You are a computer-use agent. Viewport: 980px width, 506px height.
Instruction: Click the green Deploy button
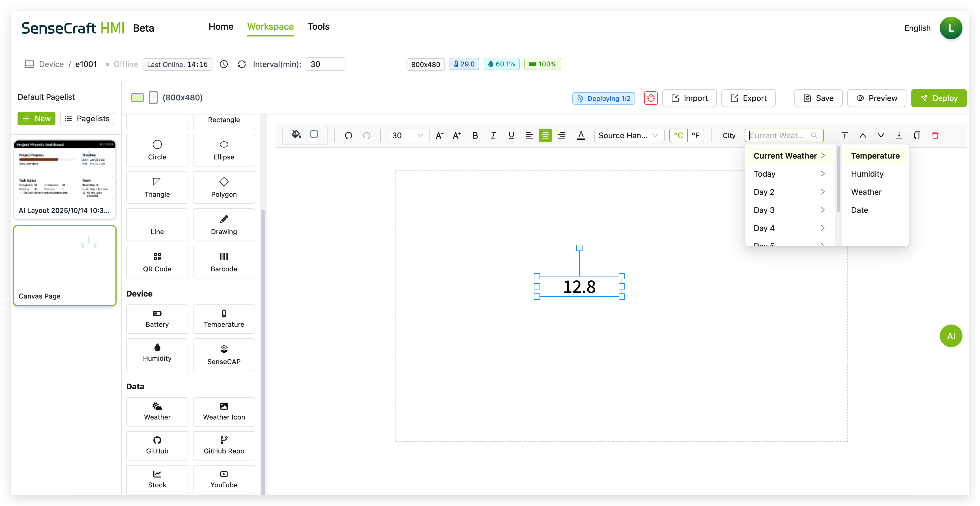click(938, 98)
